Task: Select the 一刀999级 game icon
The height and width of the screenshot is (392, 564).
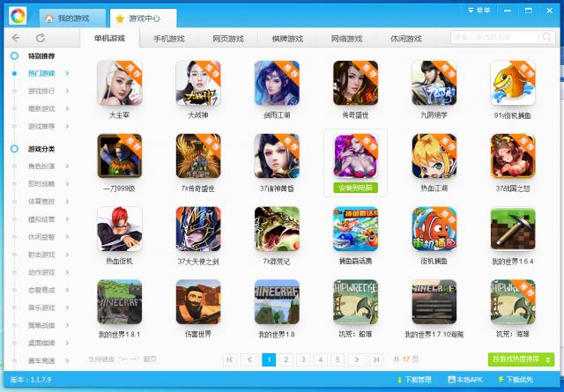Action: (120, 156)
